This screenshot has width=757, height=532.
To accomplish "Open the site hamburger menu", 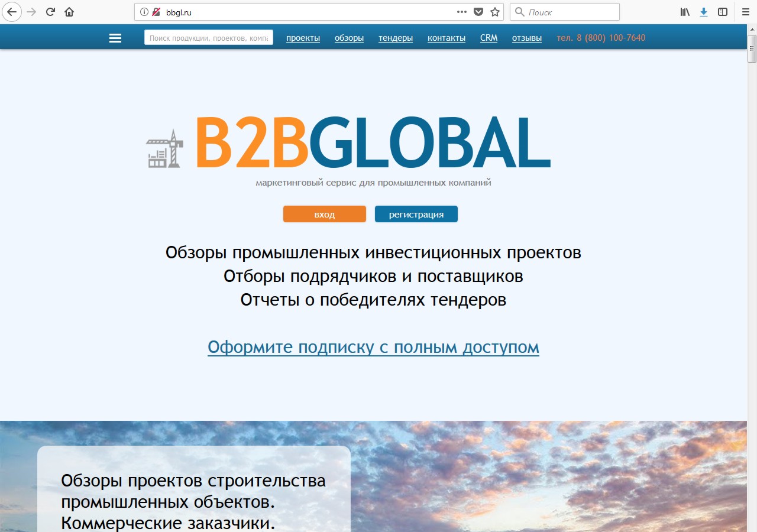I will click(115, 38).
